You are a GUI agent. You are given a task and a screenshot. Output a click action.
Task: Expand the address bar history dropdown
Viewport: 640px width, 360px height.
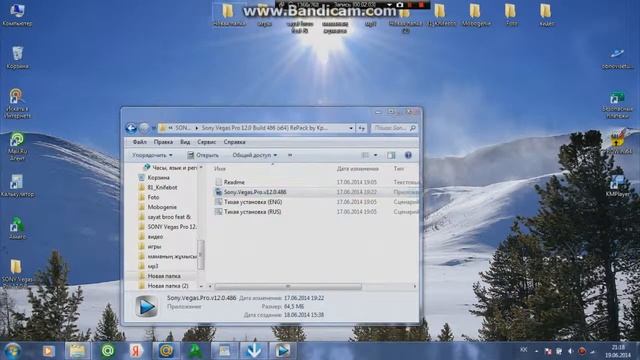tap(351, 128)
